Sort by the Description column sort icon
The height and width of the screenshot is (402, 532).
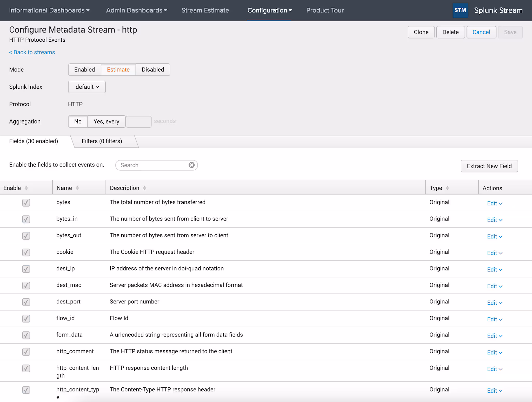pos(144,188)
